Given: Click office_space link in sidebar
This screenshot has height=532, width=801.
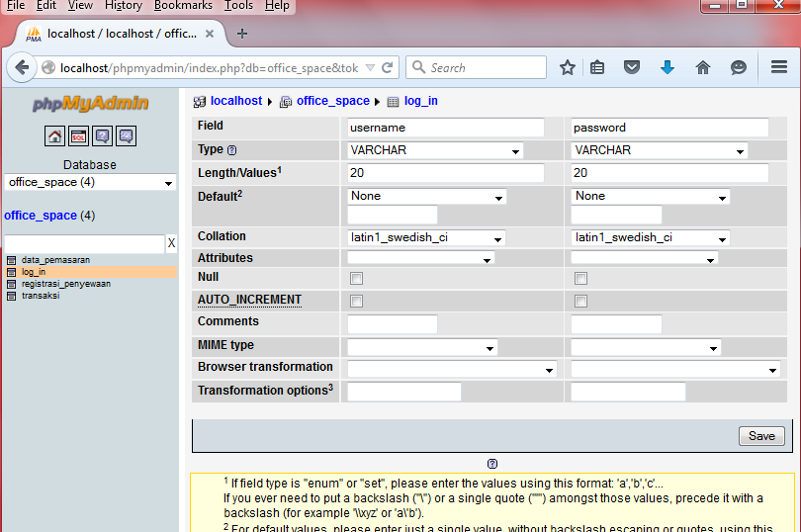Looking at the screenshot, I should (41, 216).
